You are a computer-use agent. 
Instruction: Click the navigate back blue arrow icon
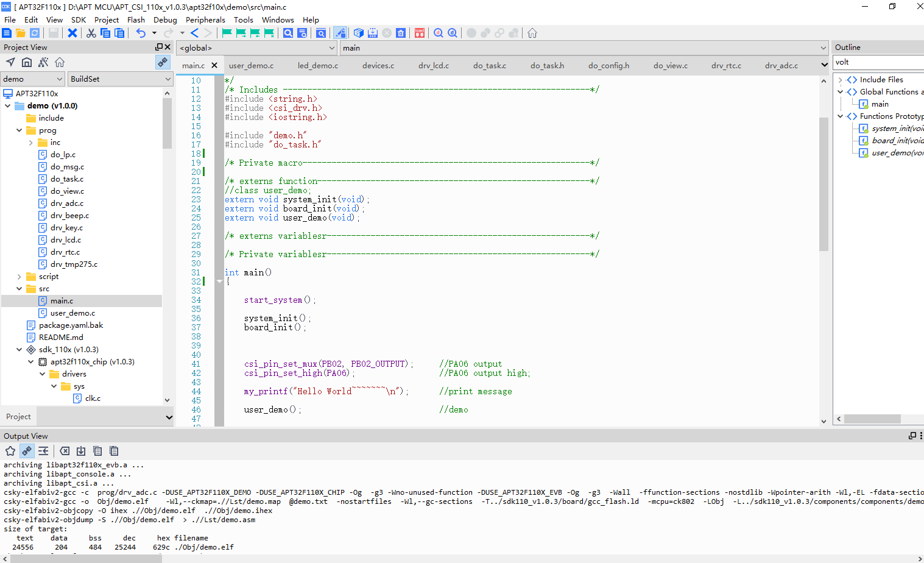point(194,33)
